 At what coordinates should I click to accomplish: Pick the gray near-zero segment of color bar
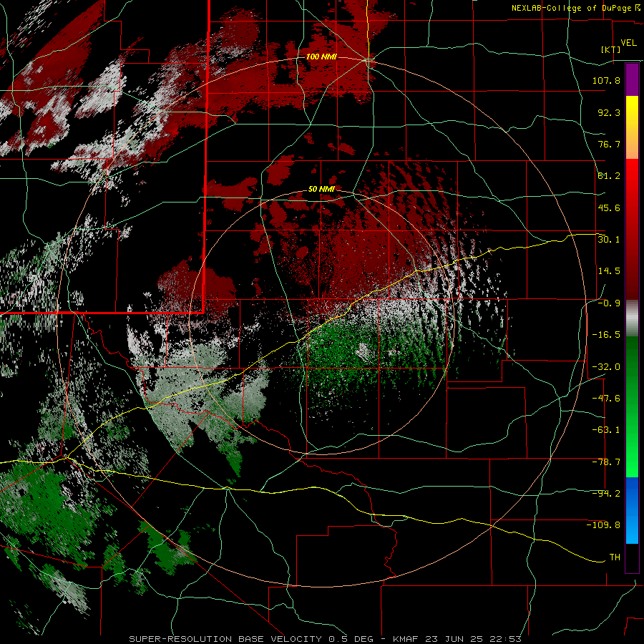[x=632, y=318]
